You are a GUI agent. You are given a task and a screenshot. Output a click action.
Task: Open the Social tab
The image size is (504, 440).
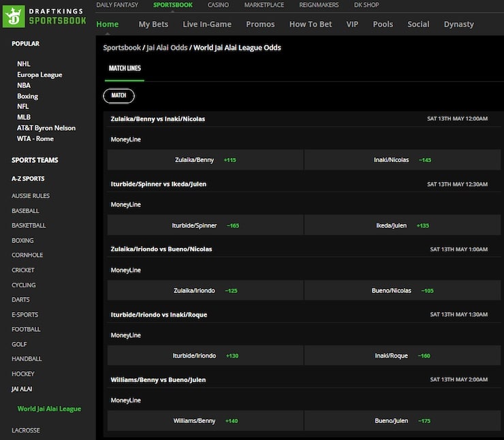(x=418, y=25)
